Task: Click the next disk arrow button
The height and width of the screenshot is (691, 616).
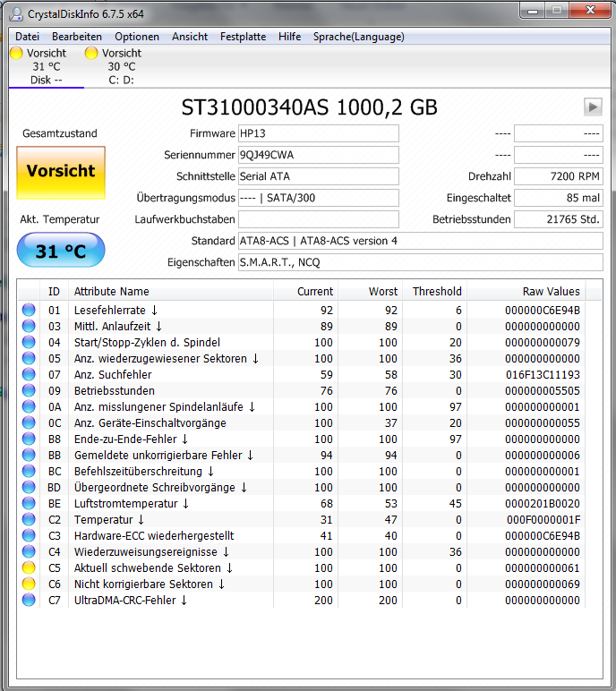Action: point(593,107)
